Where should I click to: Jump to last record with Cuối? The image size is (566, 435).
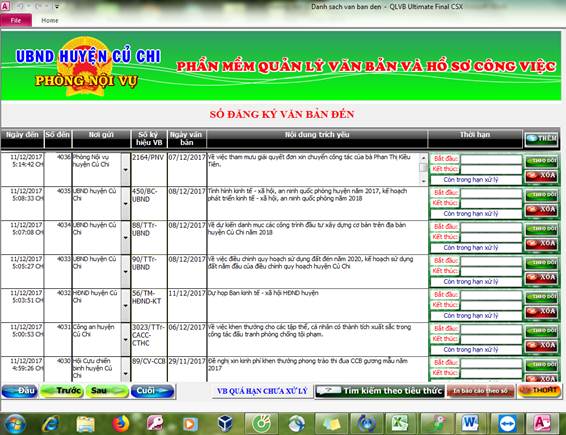pyautogui.click(x=152, y=391)
